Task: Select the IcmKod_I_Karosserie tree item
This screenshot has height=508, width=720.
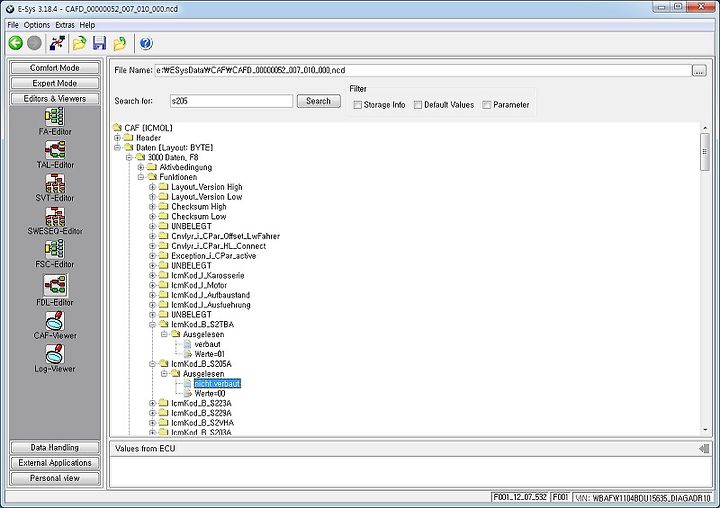Action: tap(208, 276)
